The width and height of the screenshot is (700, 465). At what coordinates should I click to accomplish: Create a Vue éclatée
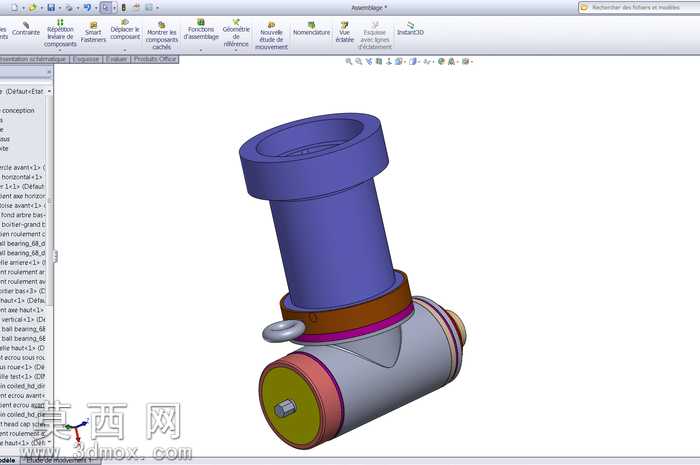point(344,33)
